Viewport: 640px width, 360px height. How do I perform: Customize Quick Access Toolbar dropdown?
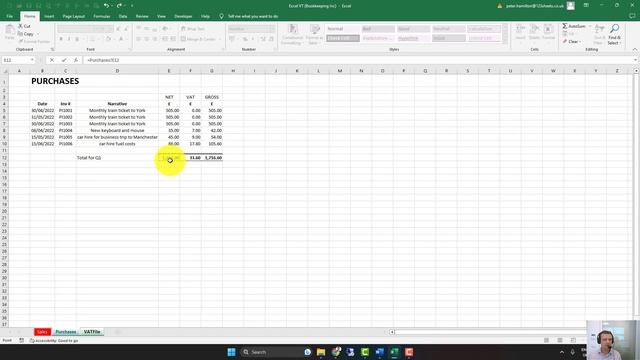[x=132, y=6]
